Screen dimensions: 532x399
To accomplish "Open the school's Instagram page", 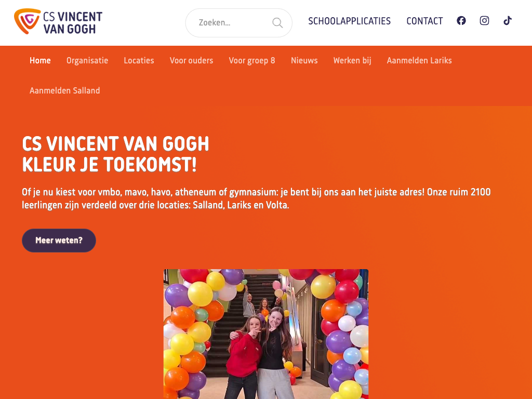I will point(484,21).
